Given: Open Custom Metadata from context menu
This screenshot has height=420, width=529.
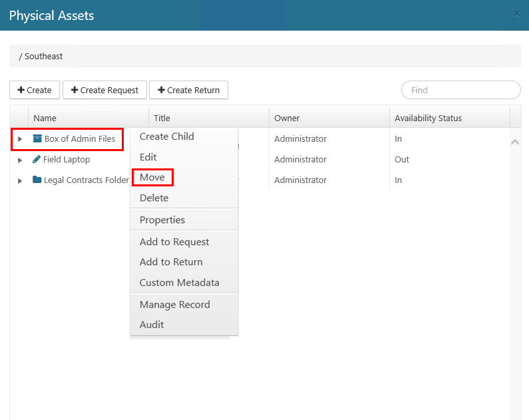Looking at the screenshot, I should (179, 283).
